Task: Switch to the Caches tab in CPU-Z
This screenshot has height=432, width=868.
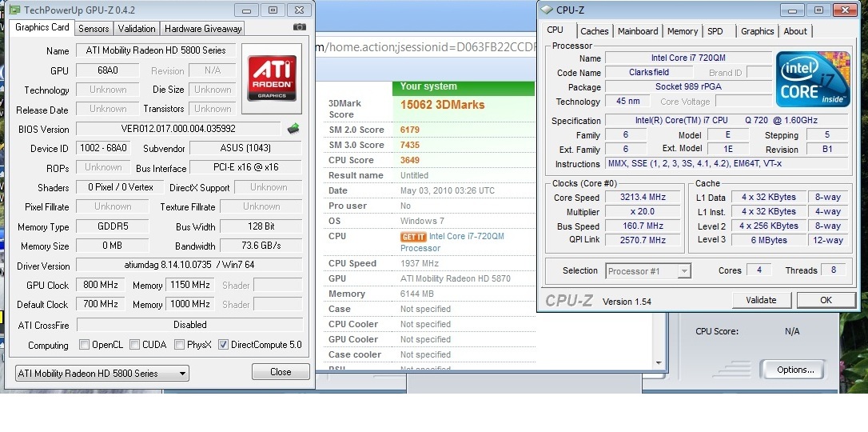Action: coord(595,31)
